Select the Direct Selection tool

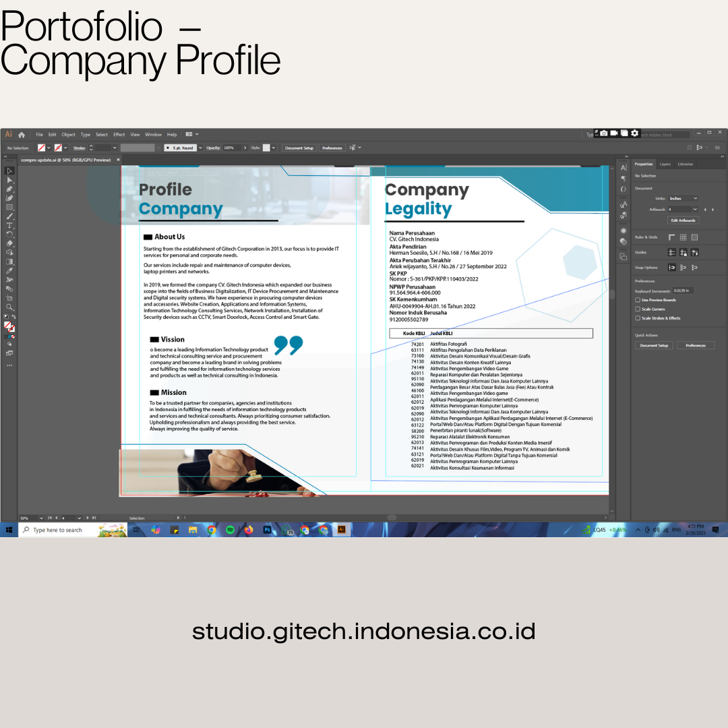pos(9,180)
